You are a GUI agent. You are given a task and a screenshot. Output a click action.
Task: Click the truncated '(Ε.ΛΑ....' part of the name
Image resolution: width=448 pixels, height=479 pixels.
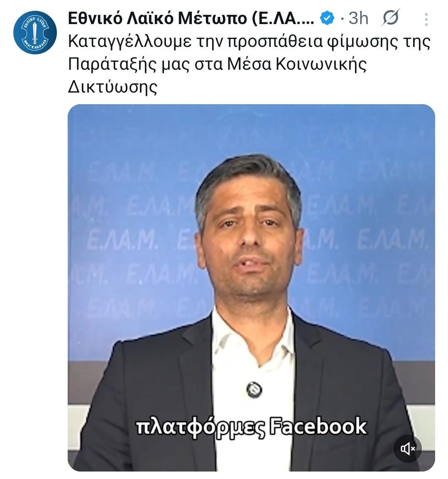tap(283, 18)
